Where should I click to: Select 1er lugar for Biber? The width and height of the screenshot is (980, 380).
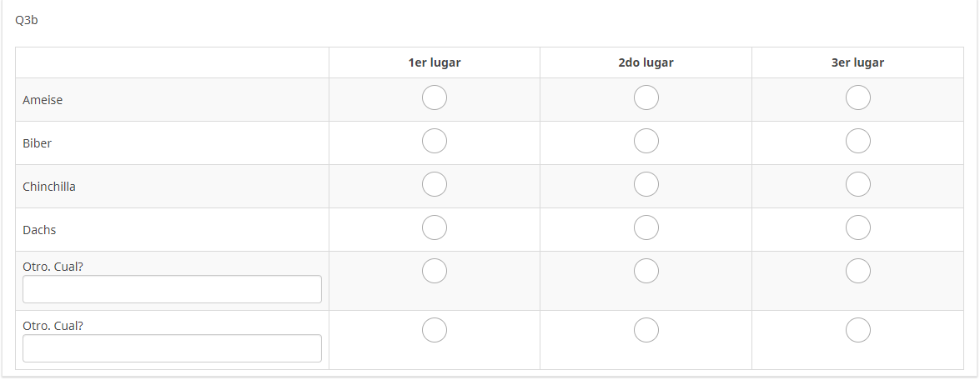tap(435, 142)
